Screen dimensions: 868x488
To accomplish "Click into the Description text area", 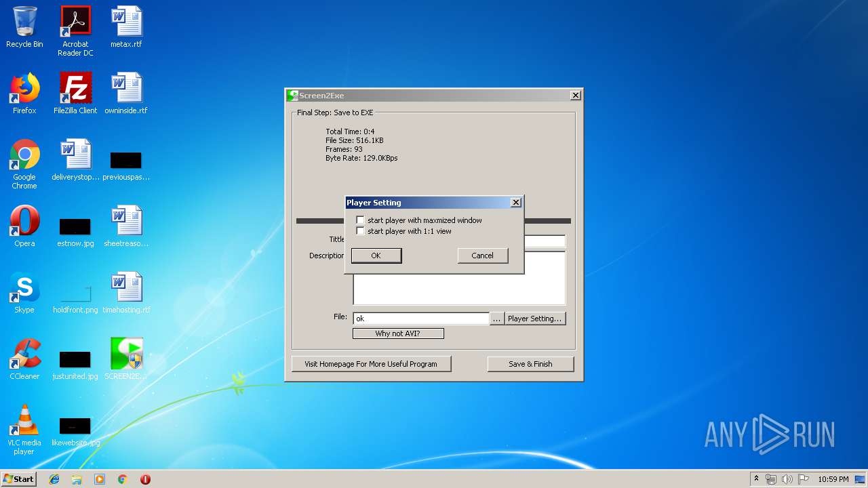I will coord(459,279).
